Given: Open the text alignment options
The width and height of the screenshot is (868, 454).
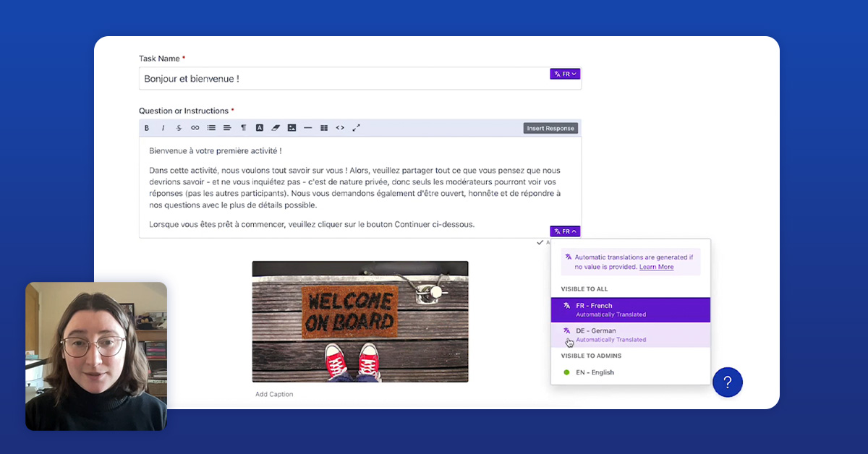Looking at the screenshot, I should (227, 128).
